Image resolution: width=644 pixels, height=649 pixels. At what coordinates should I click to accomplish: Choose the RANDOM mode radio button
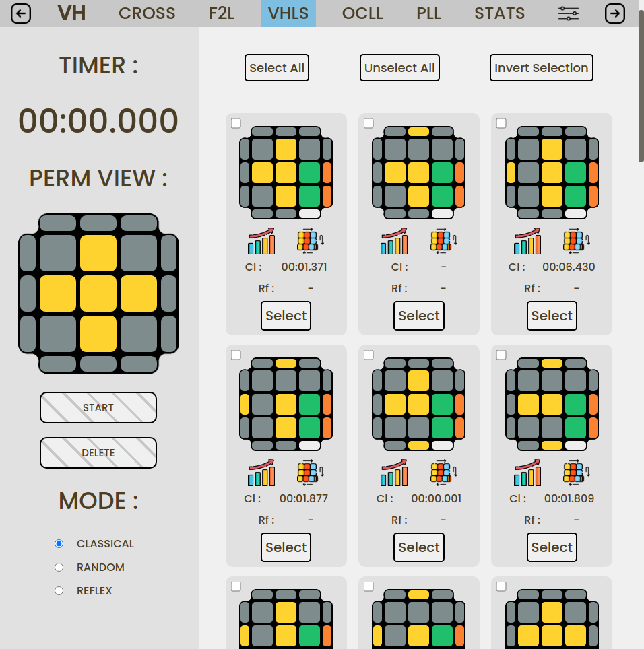click(59, 568)
